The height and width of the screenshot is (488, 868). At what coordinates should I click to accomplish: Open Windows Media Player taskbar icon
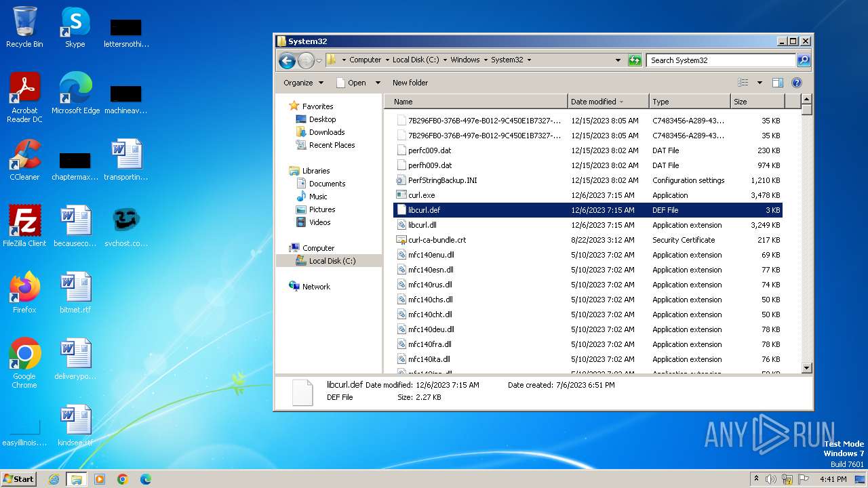click(100, 479)
